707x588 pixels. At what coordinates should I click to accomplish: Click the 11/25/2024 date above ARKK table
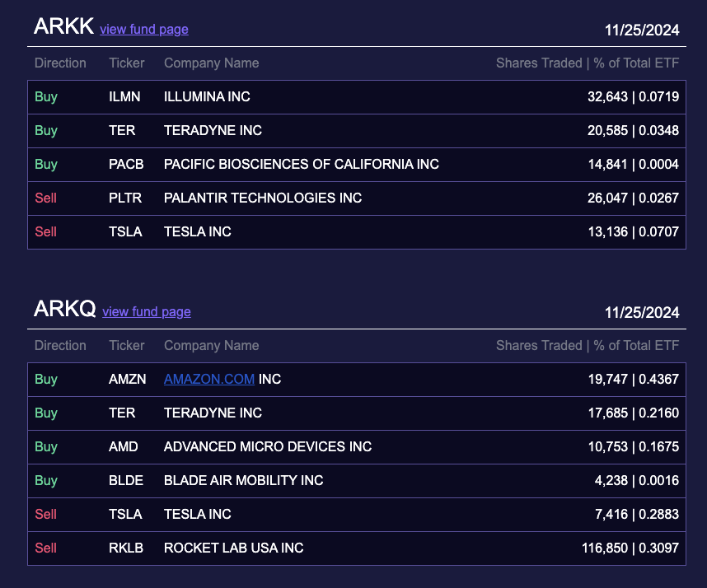pyautogui.click(x=642, y=30)
